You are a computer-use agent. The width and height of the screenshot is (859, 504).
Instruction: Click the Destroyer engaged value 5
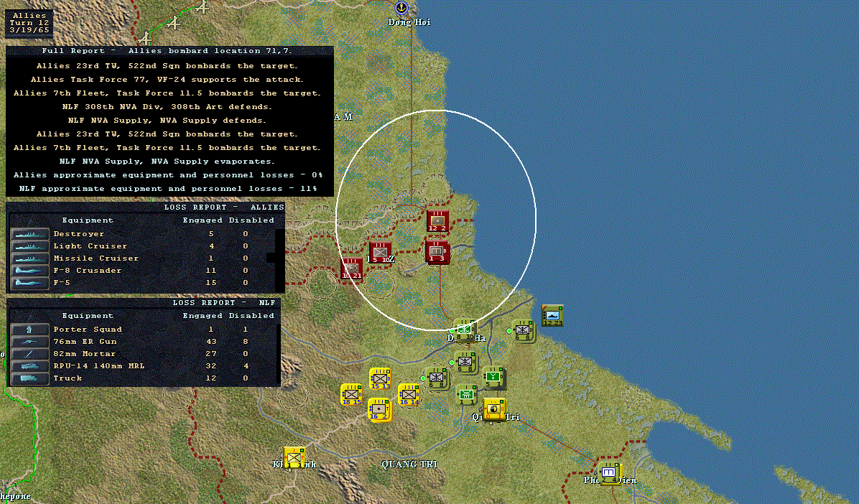[x=211, y=234]
